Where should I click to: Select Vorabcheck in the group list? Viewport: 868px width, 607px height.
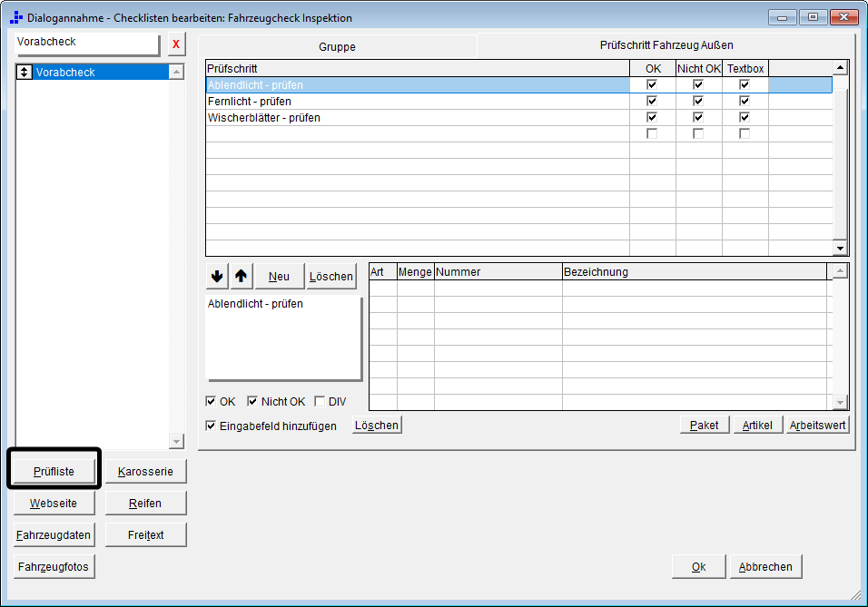(x=93, y=72)
